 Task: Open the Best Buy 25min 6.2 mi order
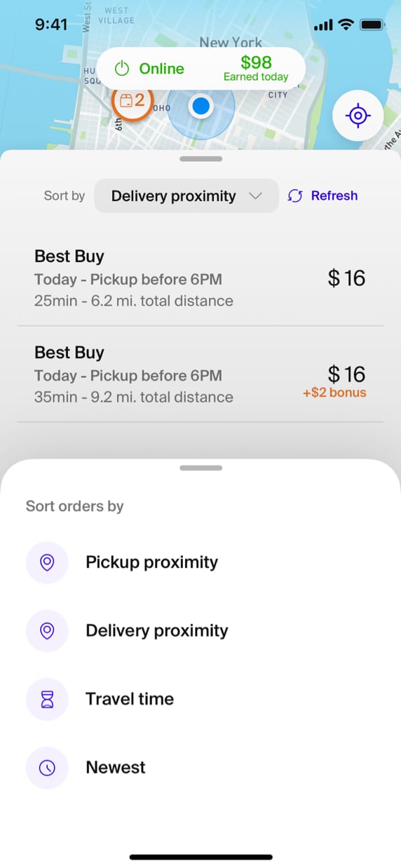[x=200, y=278]
